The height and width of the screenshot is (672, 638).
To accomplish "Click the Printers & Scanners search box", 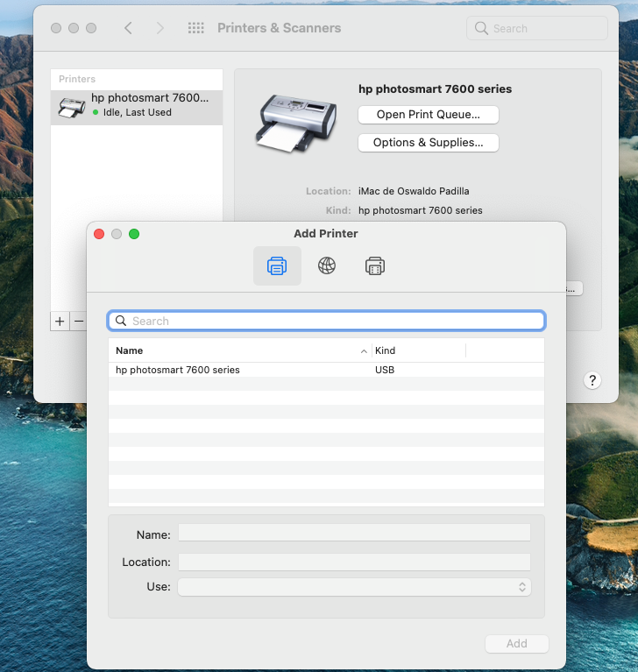I will point(537,28).
